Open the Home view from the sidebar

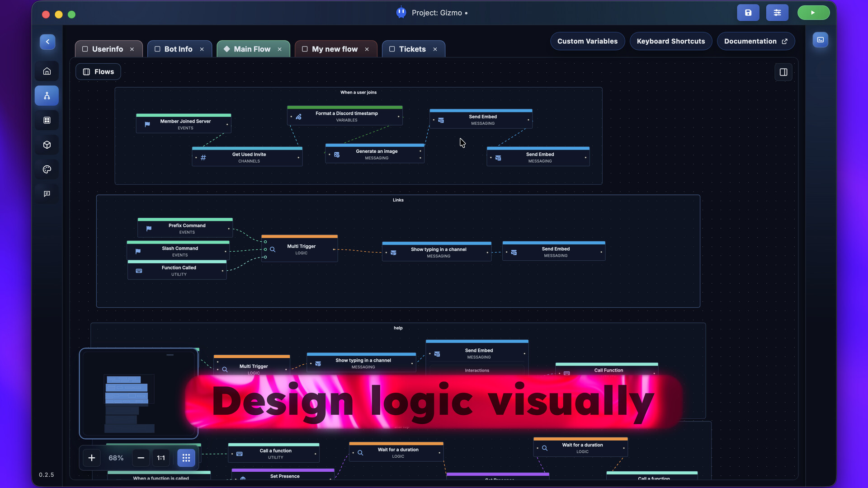(47, 71)
